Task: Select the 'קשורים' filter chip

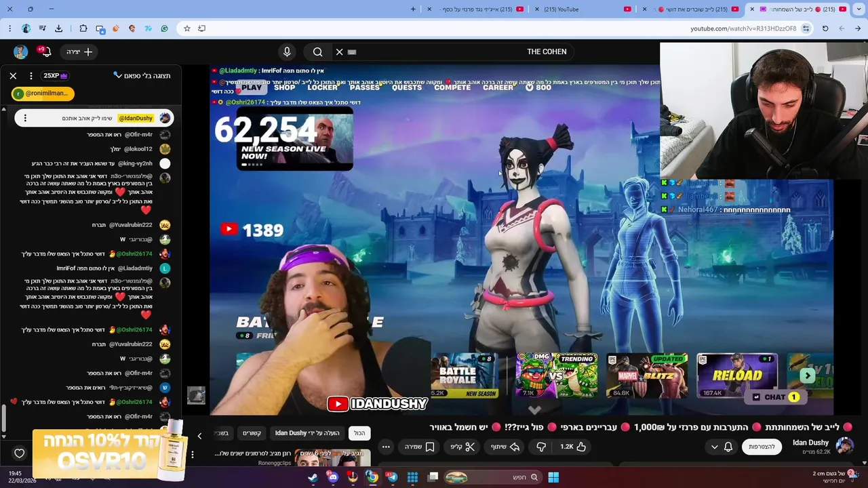Action: point(252,433)
